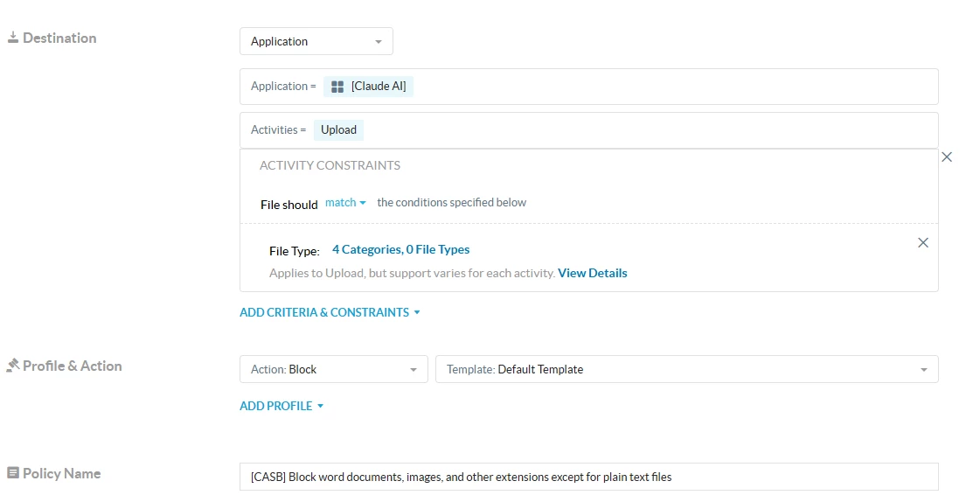
Task: Remove the File Type constraint
Action: coord(923,242)
